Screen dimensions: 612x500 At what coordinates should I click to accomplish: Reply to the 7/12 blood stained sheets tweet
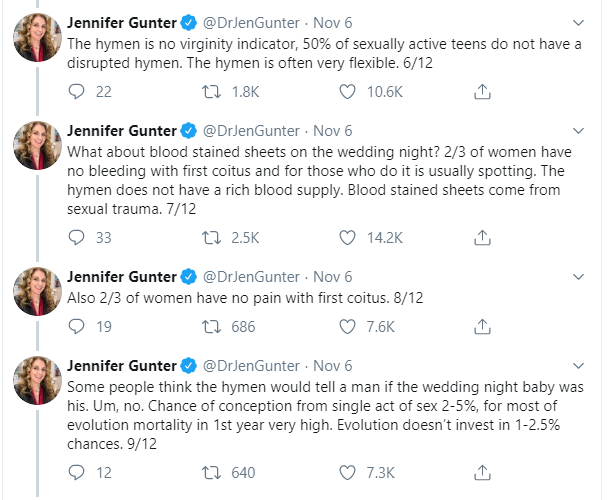[76, 238]
